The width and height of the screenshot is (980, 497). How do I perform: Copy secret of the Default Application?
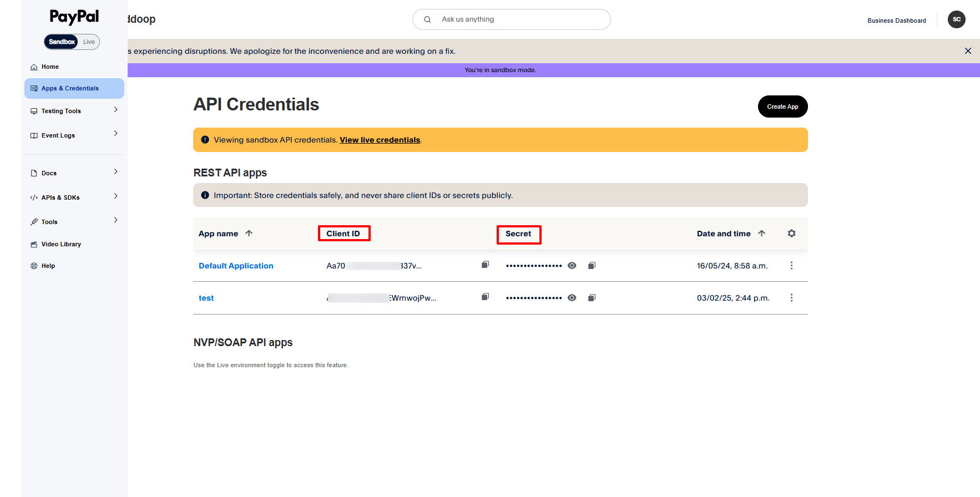tap(592, 266)
